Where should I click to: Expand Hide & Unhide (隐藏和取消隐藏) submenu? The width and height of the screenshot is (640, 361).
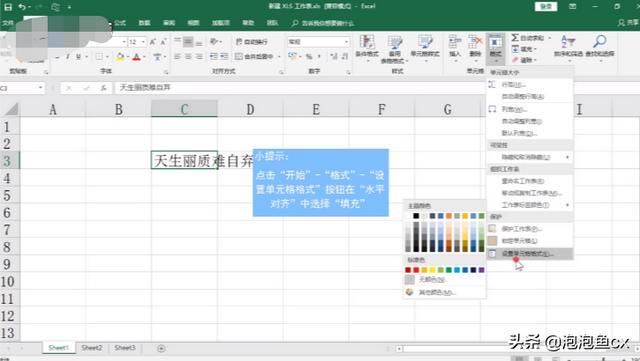coord(530,157)
